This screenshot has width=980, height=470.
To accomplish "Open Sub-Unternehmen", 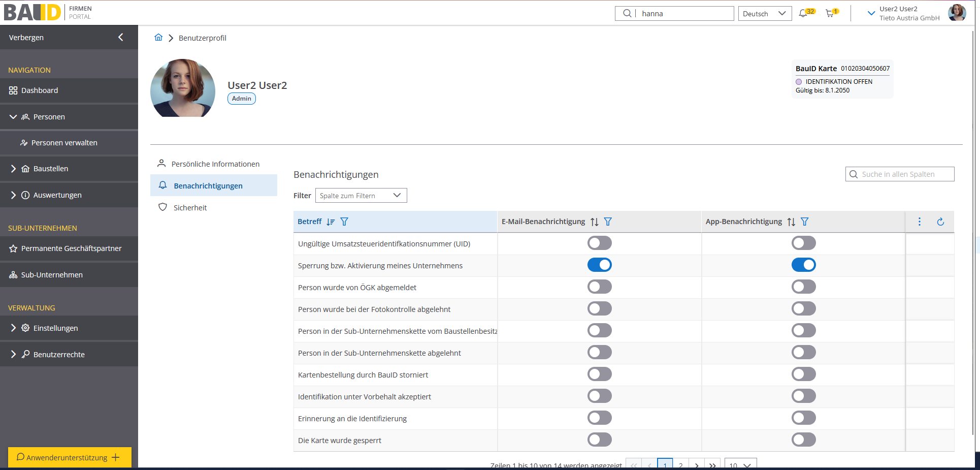I will (69, 275).
